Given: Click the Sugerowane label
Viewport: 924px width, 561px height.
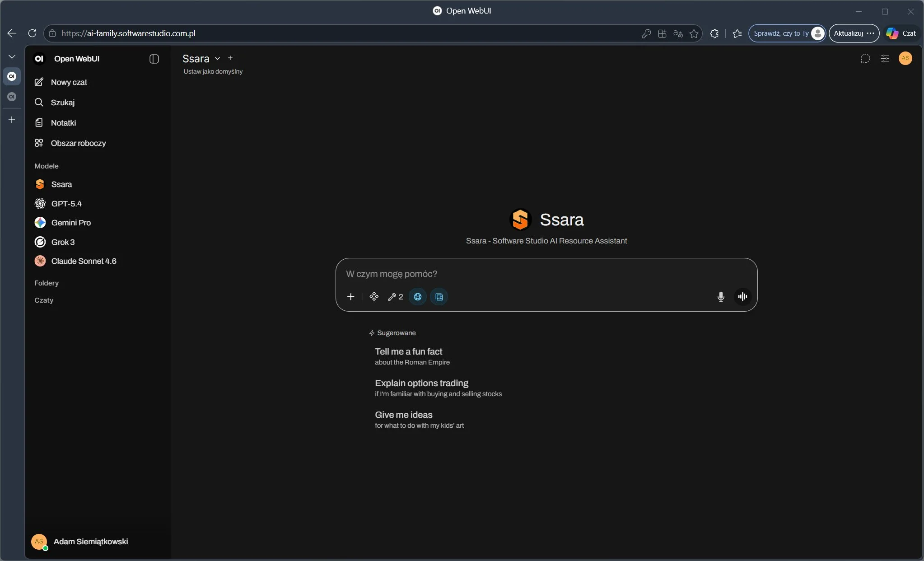Looking at the screenshot, I should pyautogui.click(x=397, y=333).
